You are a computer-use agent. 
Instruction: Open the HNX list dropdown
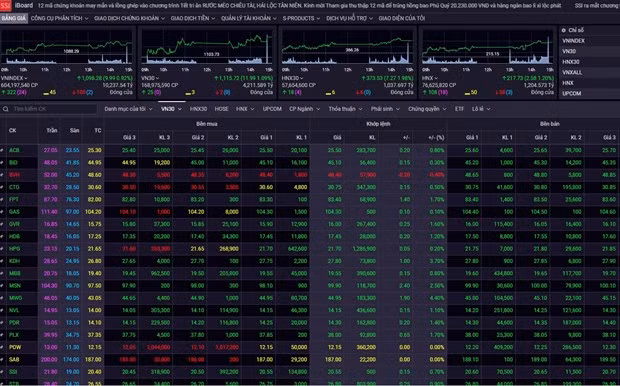click(245, 109)
